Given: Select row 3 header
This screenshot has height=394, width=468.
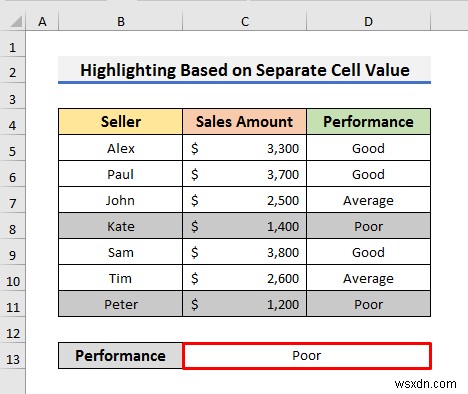Looking at the screenshot, I should point(12,96).
